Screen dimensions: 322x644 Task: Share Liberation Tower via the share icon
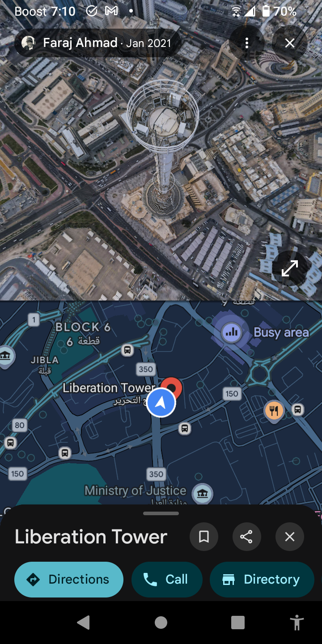pos(247,537)
